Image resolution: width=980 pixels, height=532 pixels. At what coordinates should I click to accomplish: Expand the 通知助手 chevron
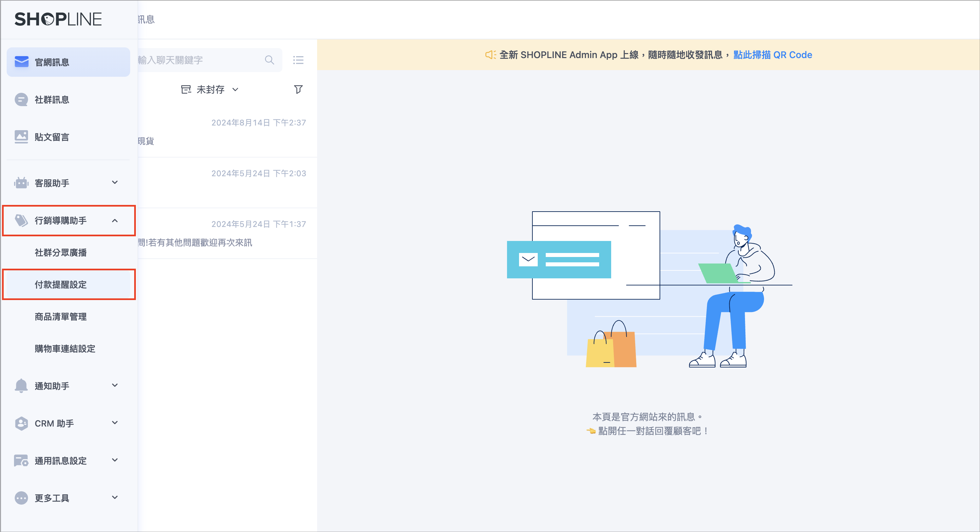[x=115, y=385]
